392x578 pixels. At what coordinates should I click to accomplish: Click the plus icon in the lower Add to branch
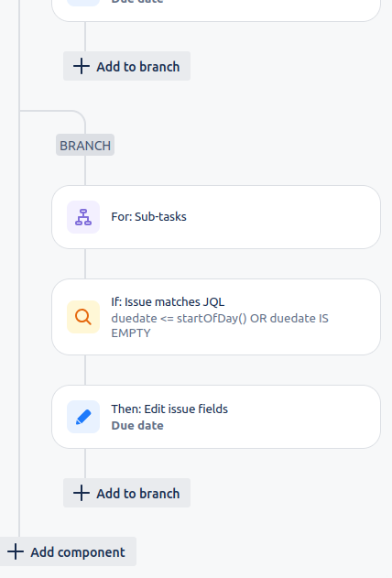82,493
